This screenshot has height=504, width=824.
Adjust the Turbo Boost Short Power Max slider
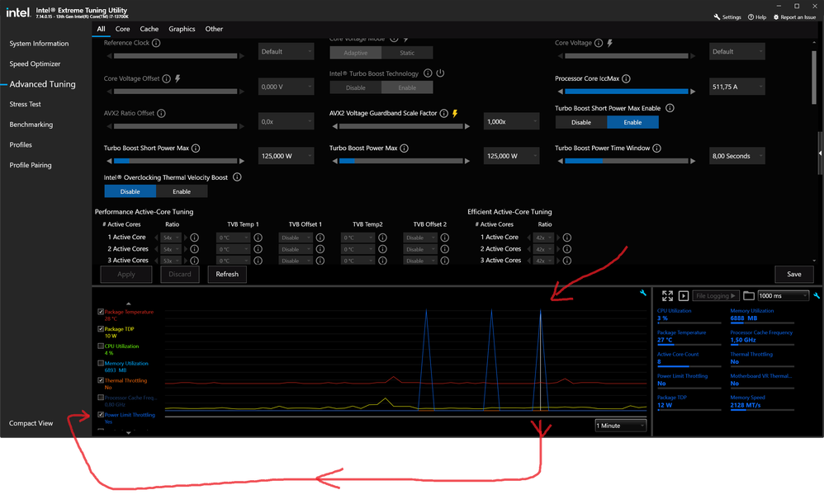(176, 161)
